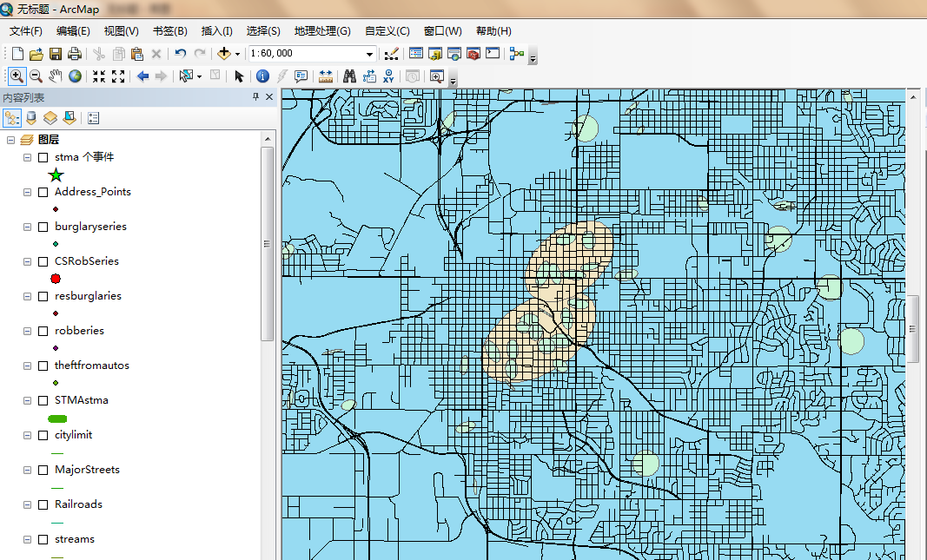
Task: Choose the Select Features tool
Action: pos(186,76)
